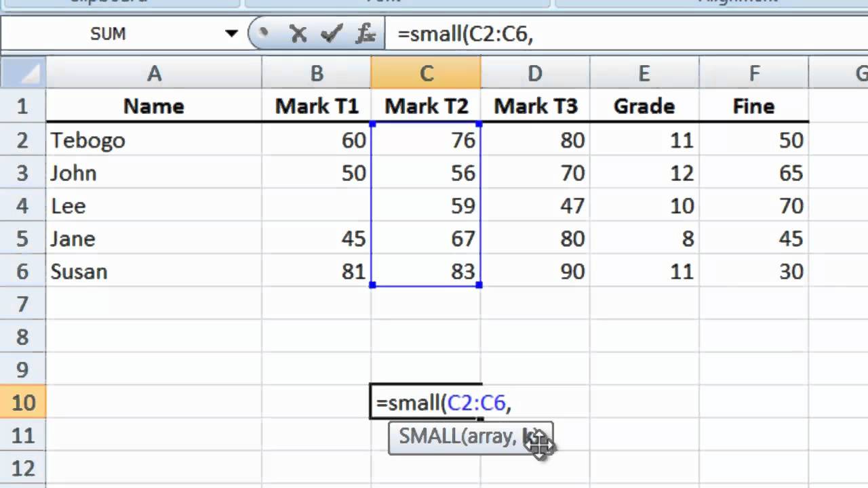Click the 'Mark T3' header cell
Screen dimensions: 868x488
point(535,106)
